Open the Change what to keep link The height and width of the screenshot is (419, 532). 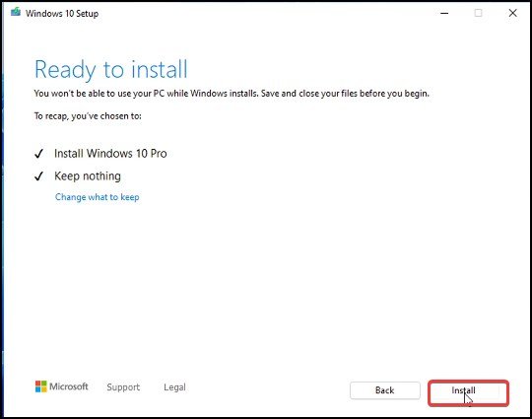pos(97,197)
